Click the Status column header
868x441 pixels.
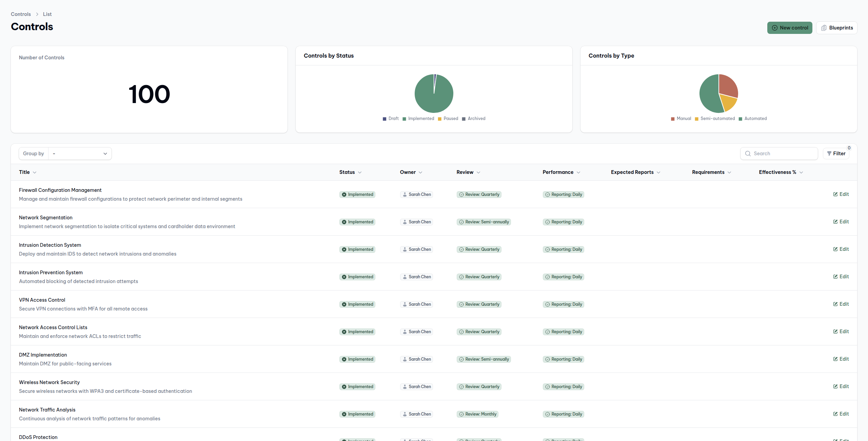click(347, 172)
